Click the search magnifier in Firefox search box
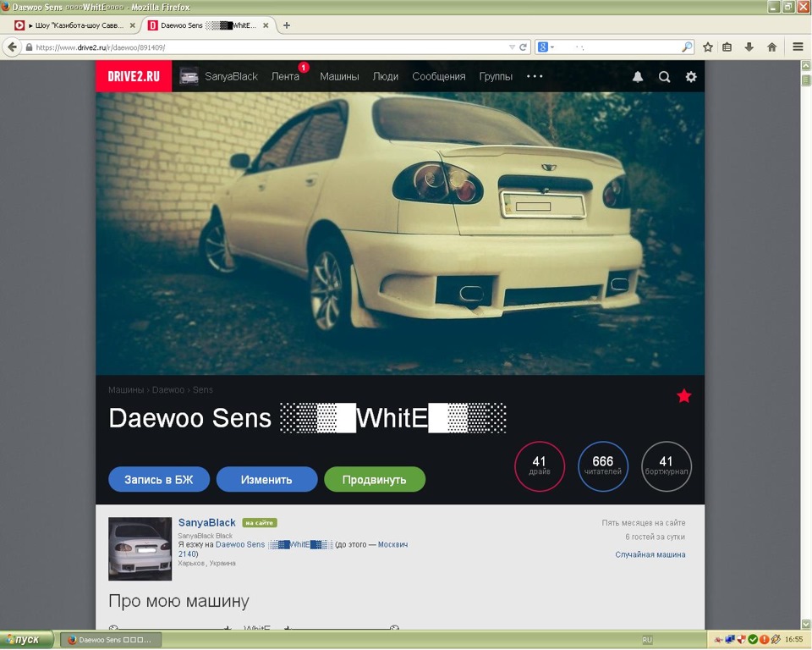812x650 pixels. pos(687,47)
